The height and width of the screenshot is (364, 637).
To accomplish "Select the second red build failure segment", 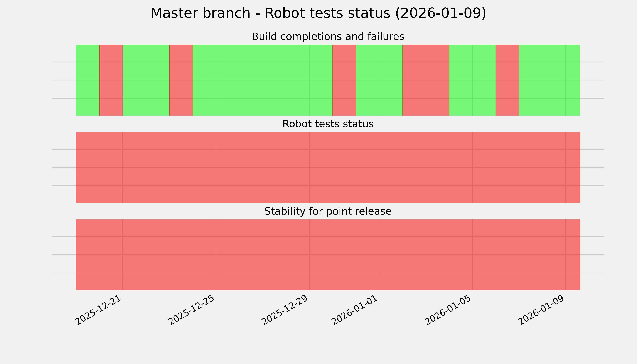I will [181, 80].
